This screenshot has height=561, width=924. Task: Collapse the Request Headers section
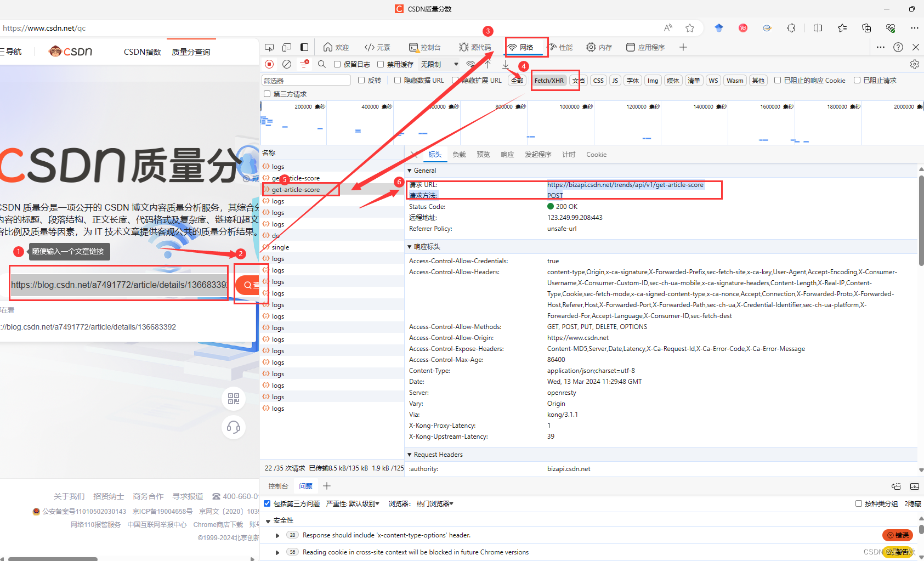(x=410, y=455)
